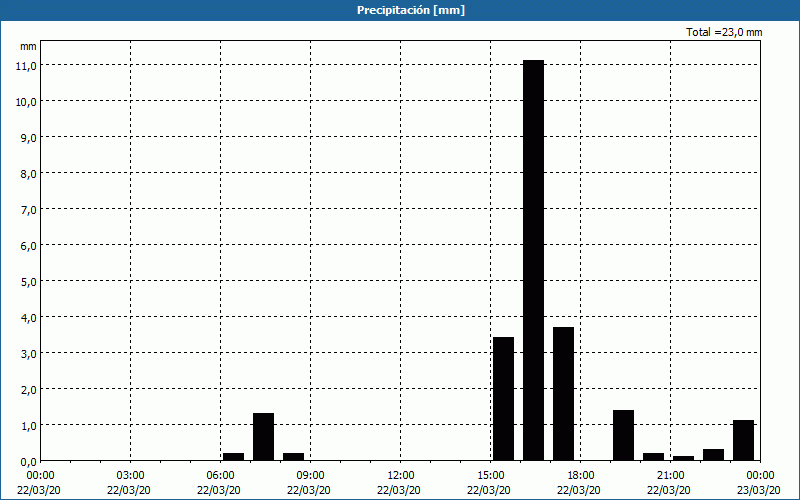
Task: Click the 'mm' unit label on the y-axis
Action: [28, 46]
